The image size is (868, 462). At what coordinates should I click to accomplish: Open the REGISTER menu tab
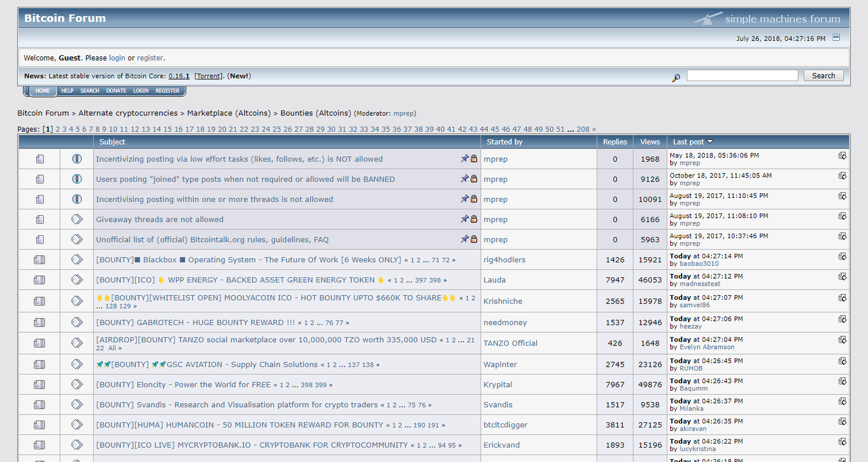(x=167, y=91)
